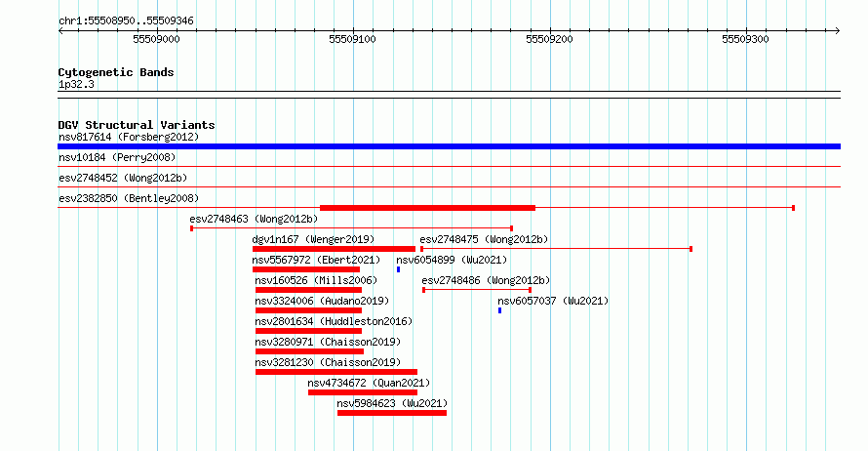Viewport: 868px width, 451px height.
Task: Click the nsv5984623 (Wu2021) label
Action: click(x=392, y=403)
